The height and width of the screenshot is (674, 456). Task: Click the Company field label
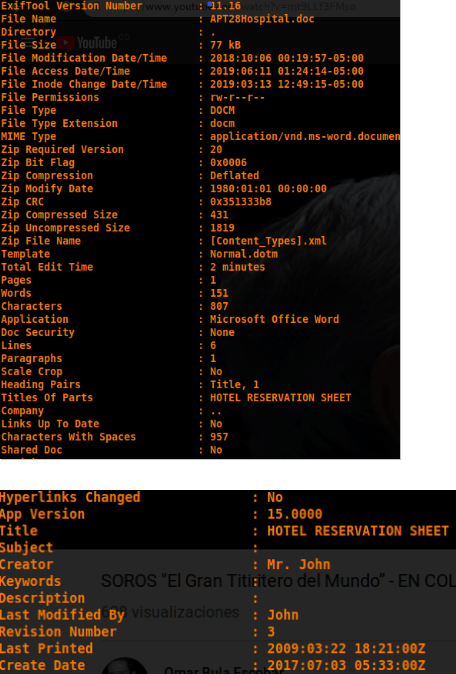coord(22,411)
